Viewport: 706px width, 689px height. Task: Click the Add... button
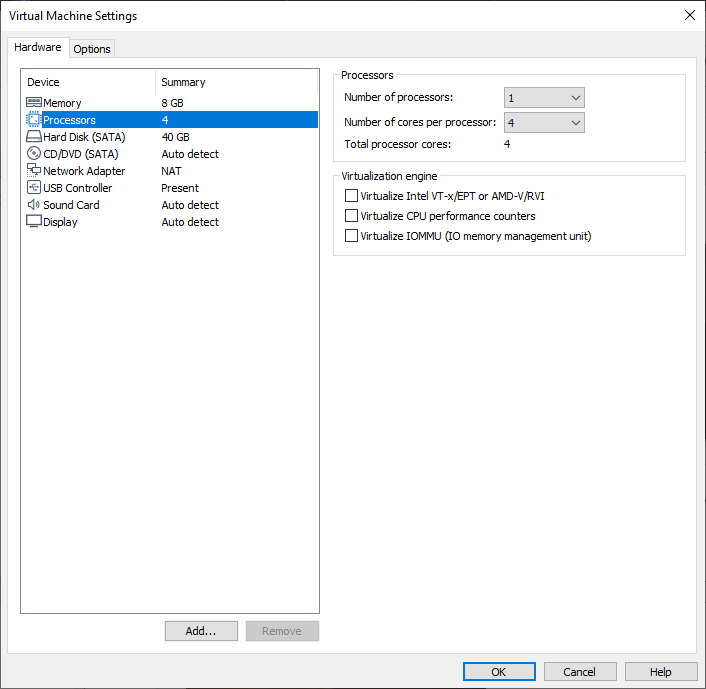(x=201, y=631)
